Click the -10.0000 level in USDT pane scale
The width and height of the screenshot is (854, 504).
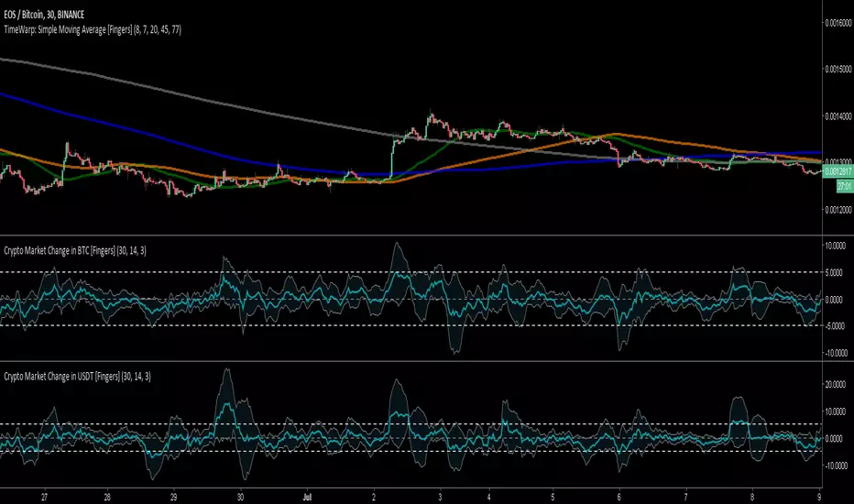click(x=836, y=466)
